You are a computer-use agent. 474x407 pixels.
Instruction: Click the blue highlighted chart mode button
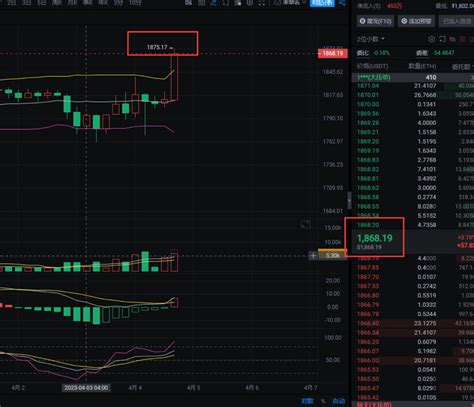click(322, 3)
